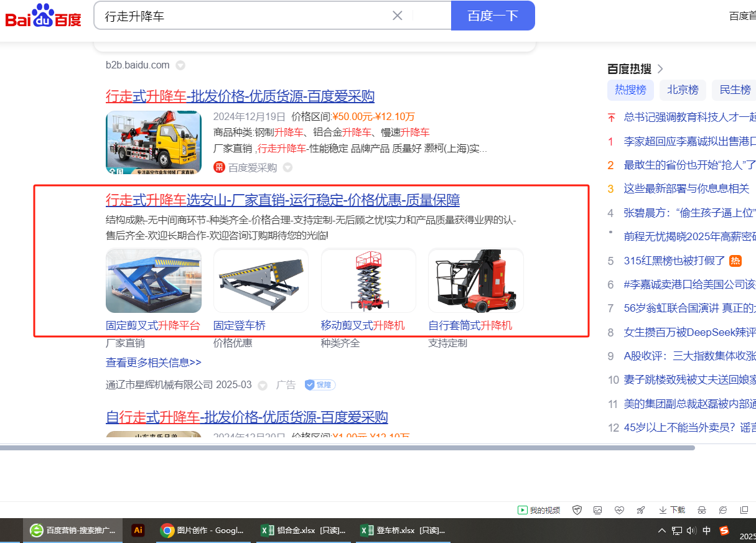This screenshot has width=756, height=543.
Task: Open Adobe Illustrator from the taskbar
Action: point(138,531)
